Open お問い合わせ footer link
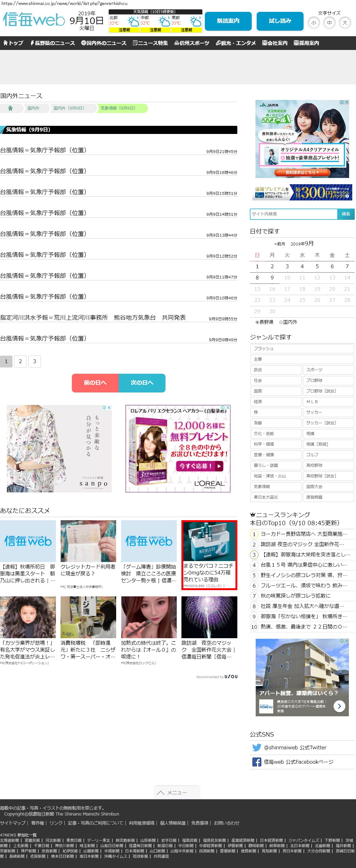356x868 pixels. (x=226, y=823)
